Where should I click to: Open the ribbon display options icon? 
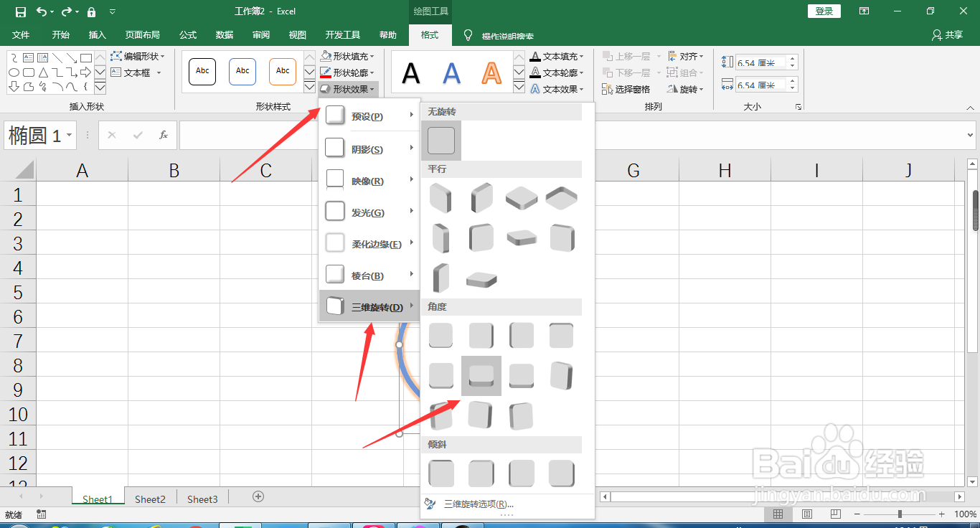click(864, 11)
